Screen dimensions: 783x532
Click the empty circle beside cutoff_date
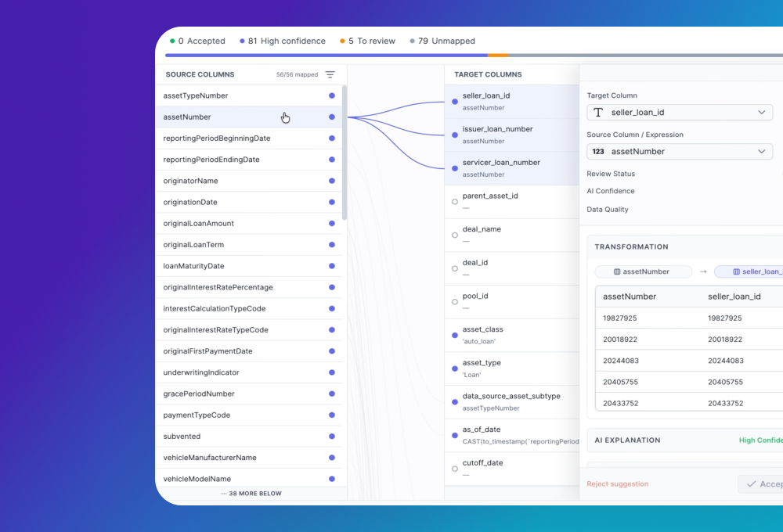(454, 469)
